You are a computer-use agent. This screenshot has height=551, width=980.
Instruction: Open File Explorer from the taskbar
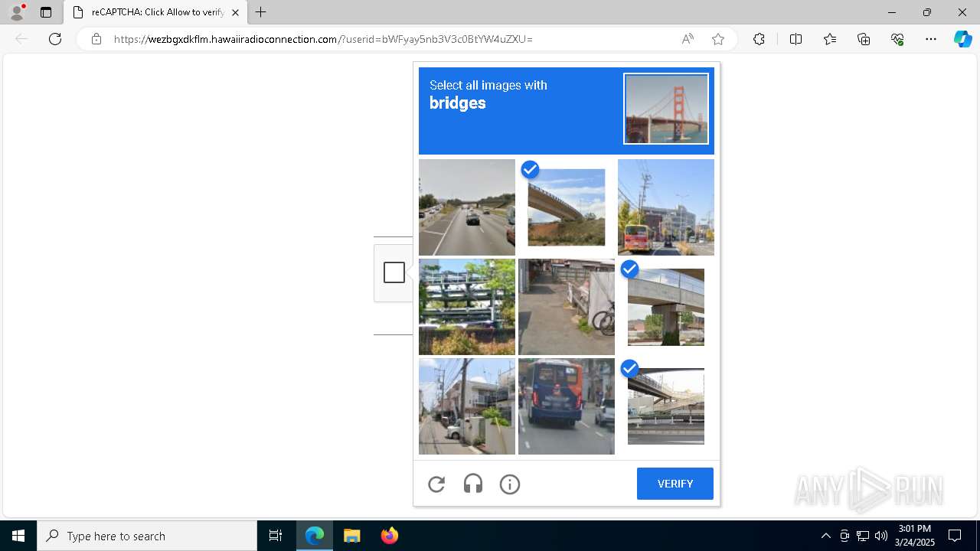(352, 536)
